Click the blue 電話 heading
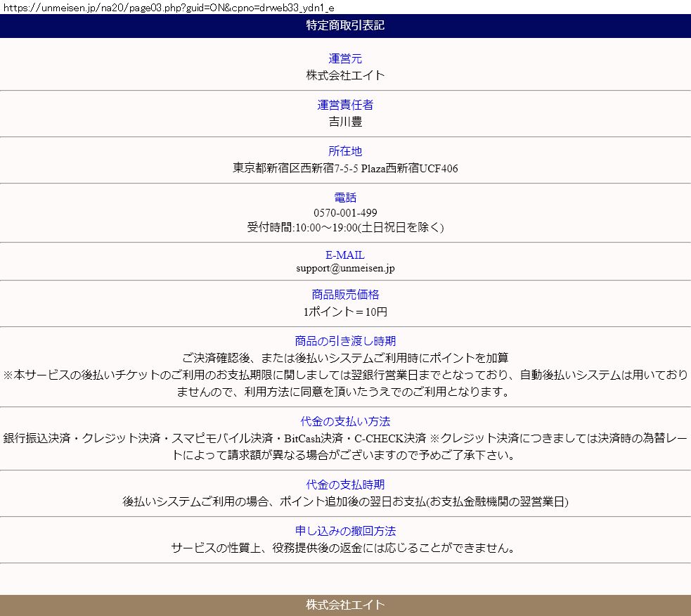The height and width of the screenshot is (616, 691). tap(345, 198)
